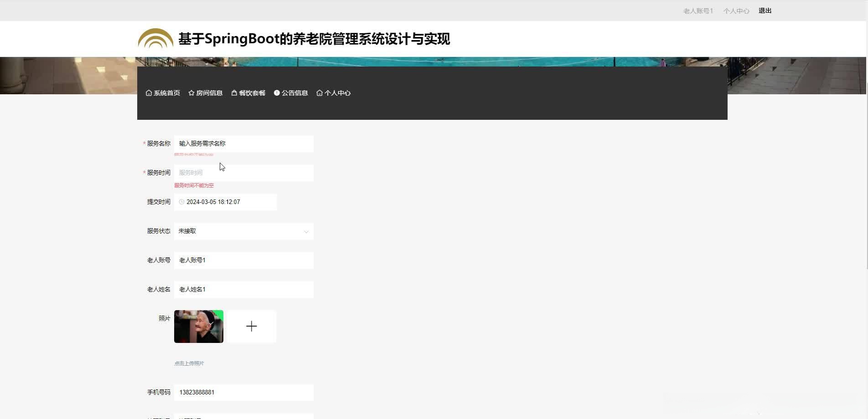Click the 老人账号1 link in top bar
Image resolution: width=868 pixels, height=419 pixels.
coord(698,11)
